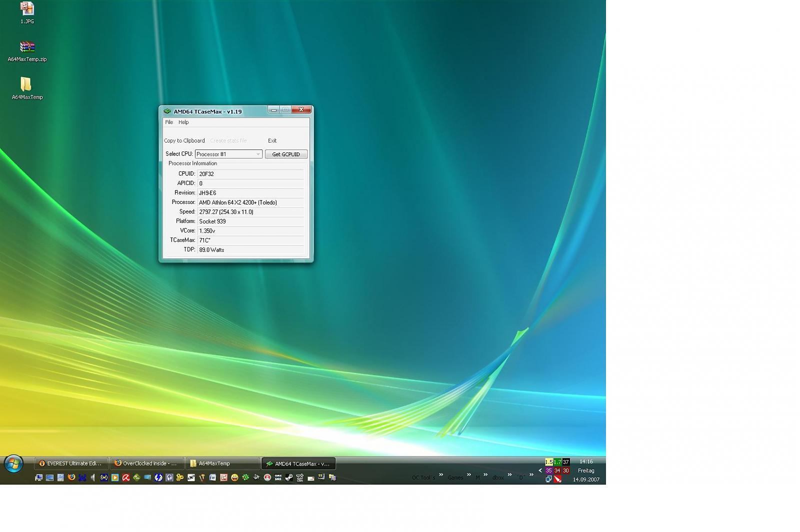Click the Show Desktop quick launch icon
Screen dimensions: 800x532
[49, 477]
